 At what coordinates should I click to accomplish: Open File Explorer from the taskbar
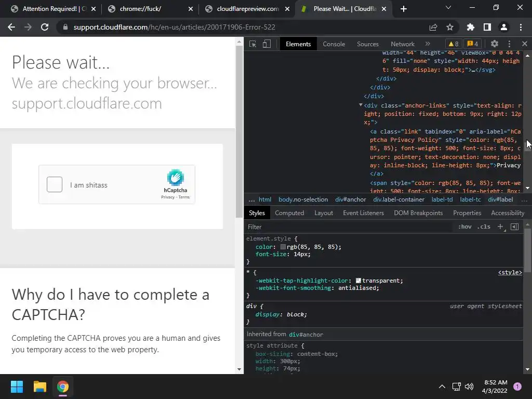point(39,387)
